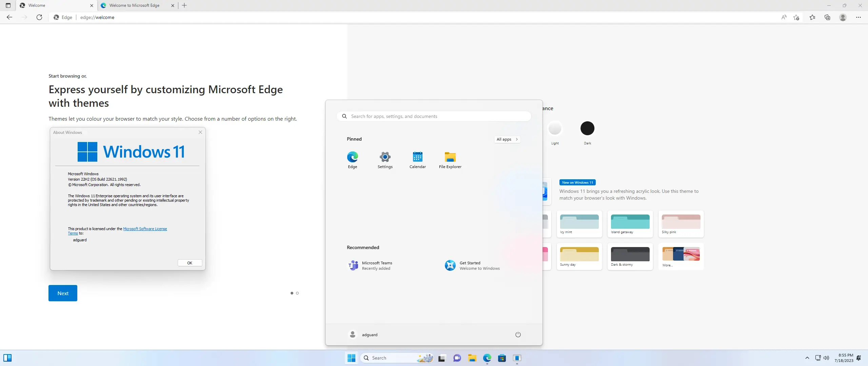Open the Edge site info menu in address bar
The width and height of the screenshot is (868, 366).
[x=63, y=17]
